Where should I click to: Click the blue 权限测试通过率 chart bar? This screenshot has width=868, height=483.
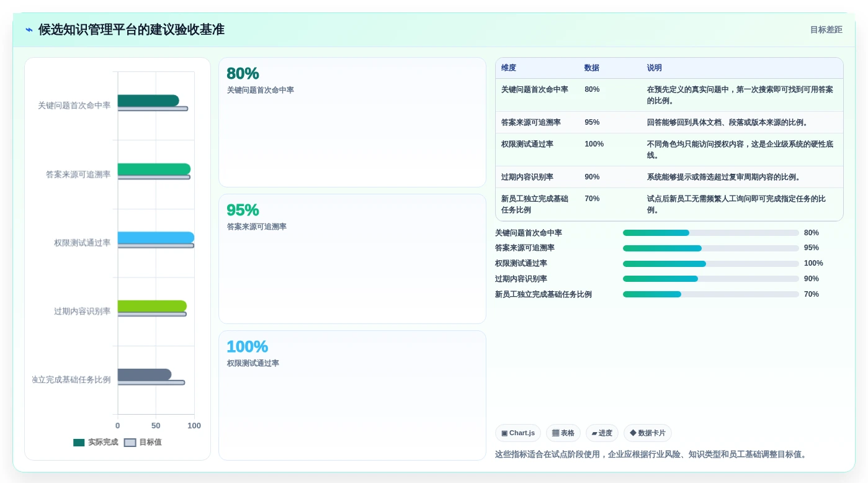click(x=156, y=237)
